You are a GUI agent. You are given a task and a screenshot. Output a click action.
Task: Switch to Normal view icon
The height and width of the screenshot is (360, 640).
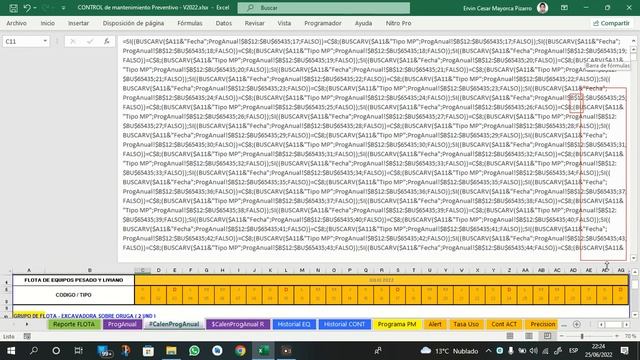[x=510, y=336]
